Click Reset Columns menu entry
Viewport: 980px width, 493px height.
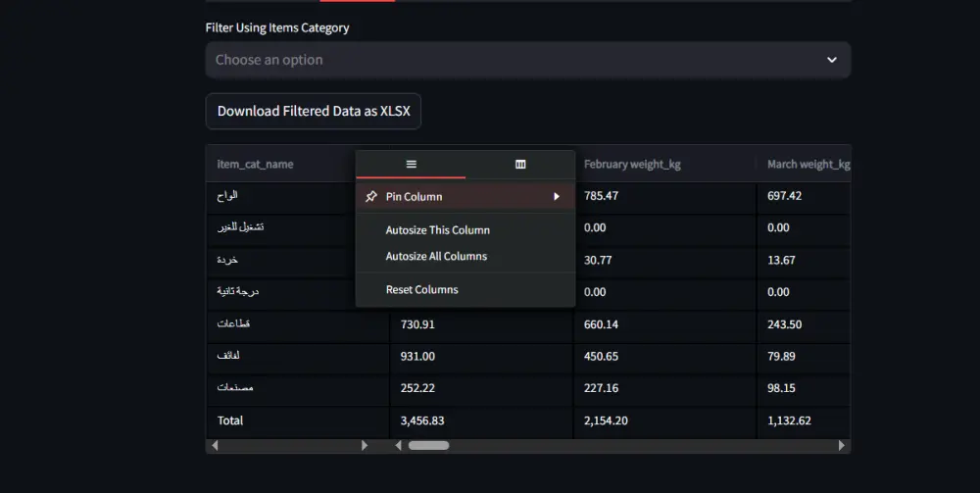[421, 290]
